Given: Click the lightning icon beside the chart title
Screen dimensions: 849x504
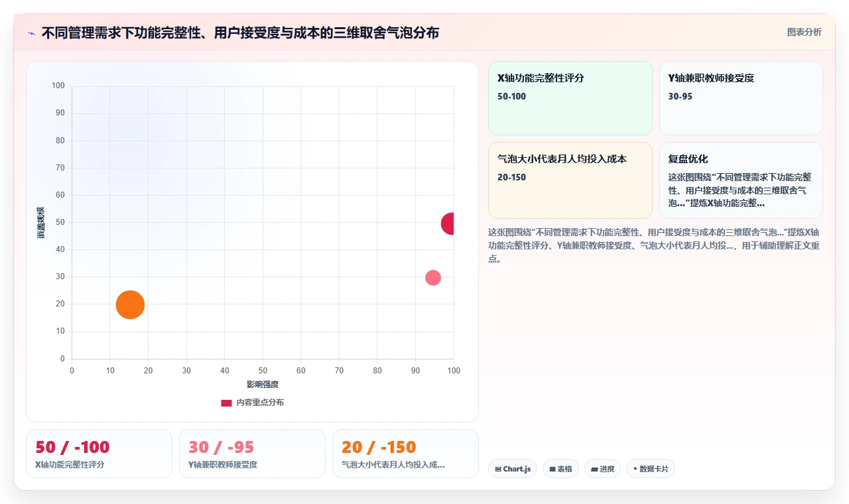Looking at the screenshot, I should 31,33.
